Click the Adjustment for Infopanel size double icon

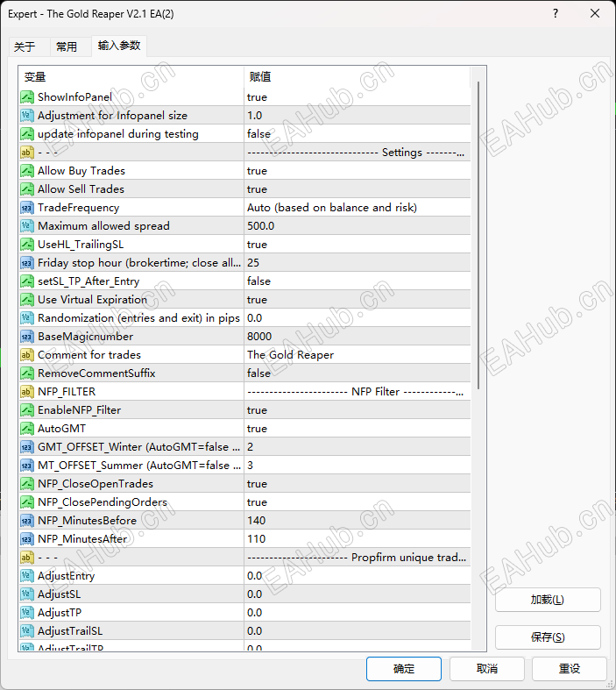27,116
